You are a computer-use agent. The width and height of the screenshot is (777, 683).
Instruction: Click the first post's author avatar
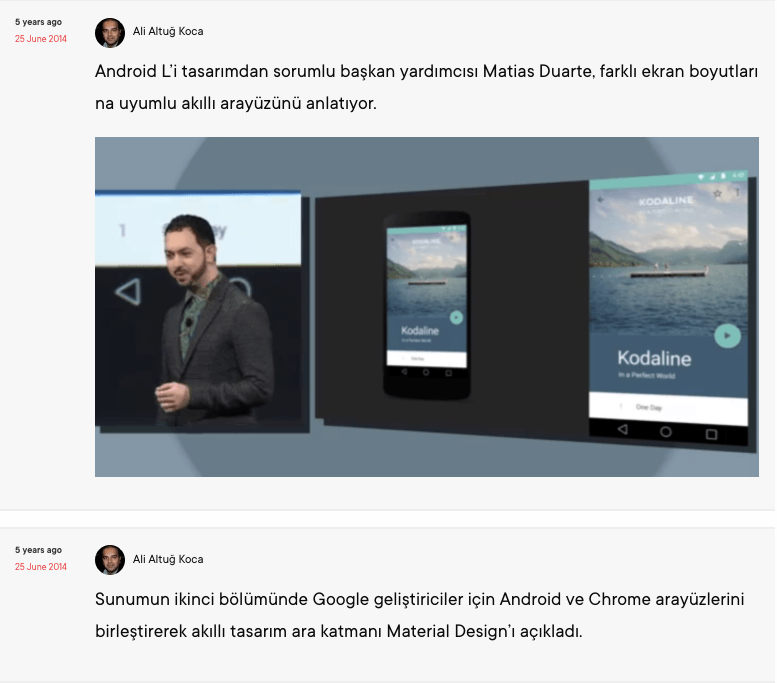[110, 32]
